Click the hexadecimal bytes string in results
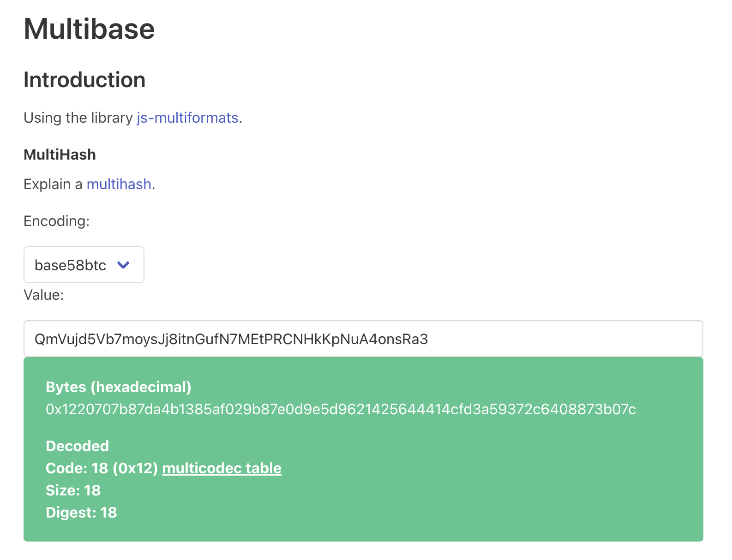The height and width of the screenshot is (560, 732). click(341, 409)
